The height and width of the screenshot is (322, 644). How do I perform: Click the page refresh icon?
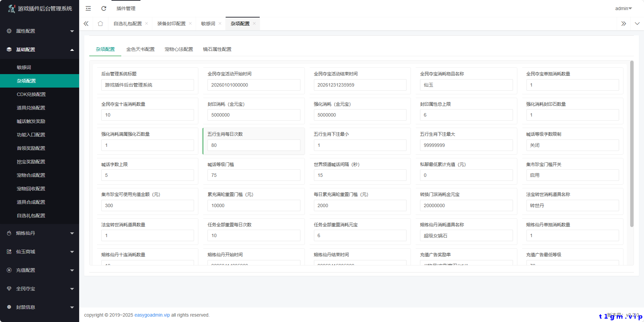[x=104, y=8]
